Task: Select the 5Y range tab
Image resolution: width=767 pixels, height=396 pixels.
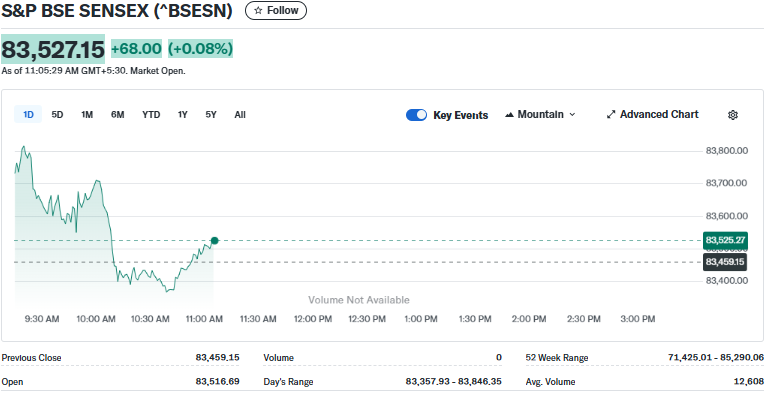Action: tap(211, 114)
